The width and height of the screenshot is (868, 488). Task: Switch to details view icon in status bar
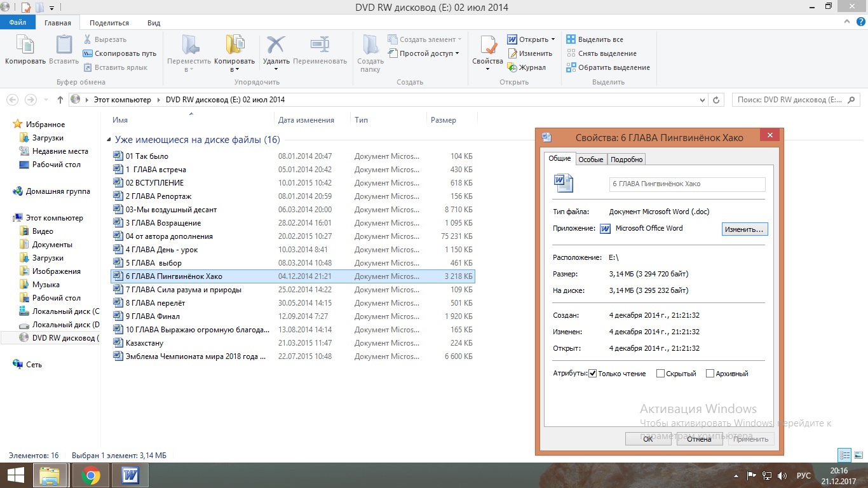click(844, 455)
